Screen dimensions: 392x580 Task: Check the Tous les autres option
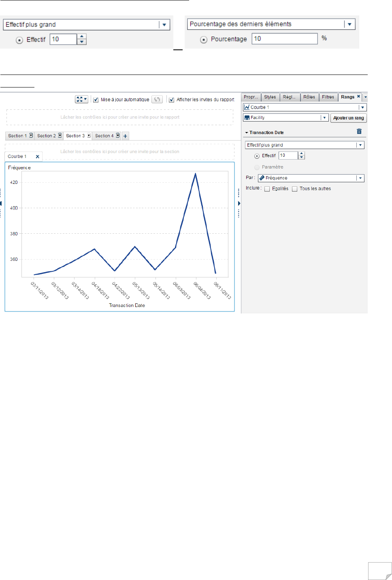click(x=295, y=189)
